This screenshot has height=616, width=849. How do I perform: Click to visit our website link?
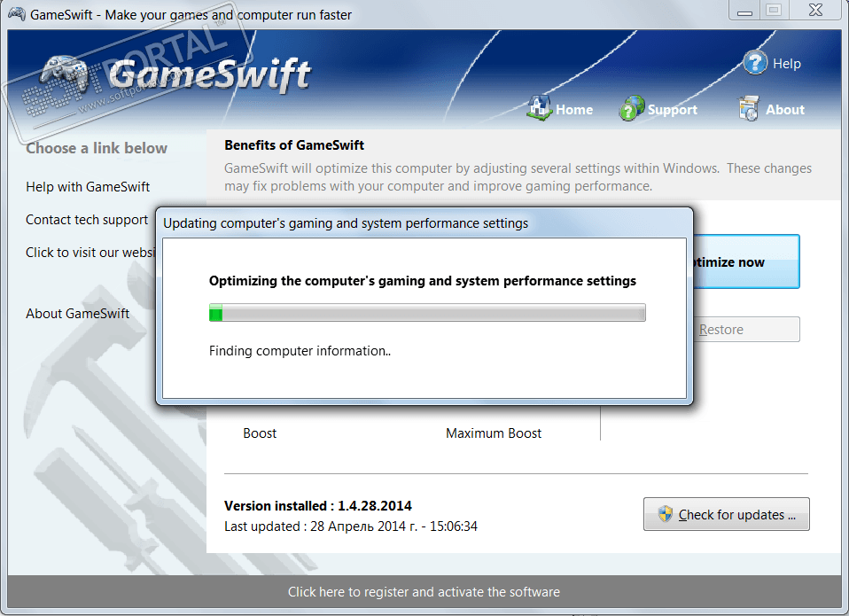click(90, 253)
